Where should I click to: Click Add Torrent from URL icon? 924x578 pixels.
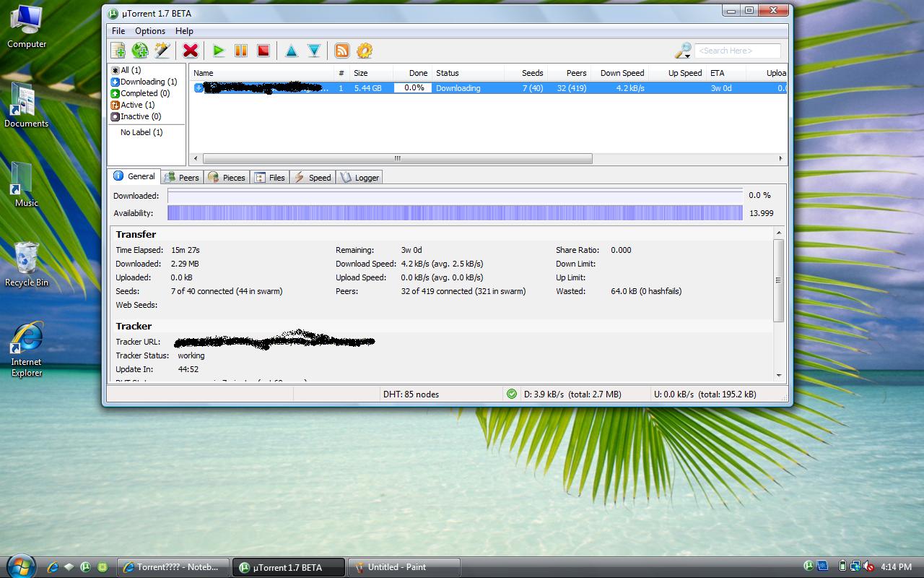click(x=140, y=51)
